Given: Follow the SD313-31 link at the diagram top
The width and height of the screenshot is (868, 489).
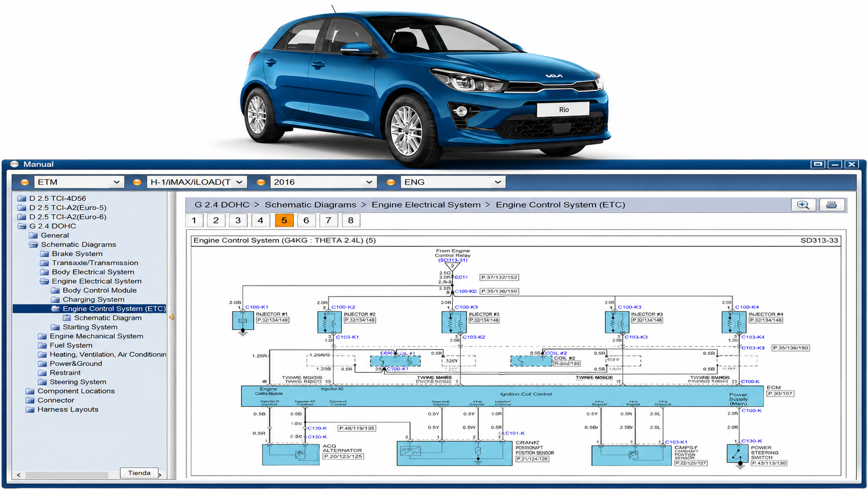Looking at the screenshot, I should (x=453, y=260).
